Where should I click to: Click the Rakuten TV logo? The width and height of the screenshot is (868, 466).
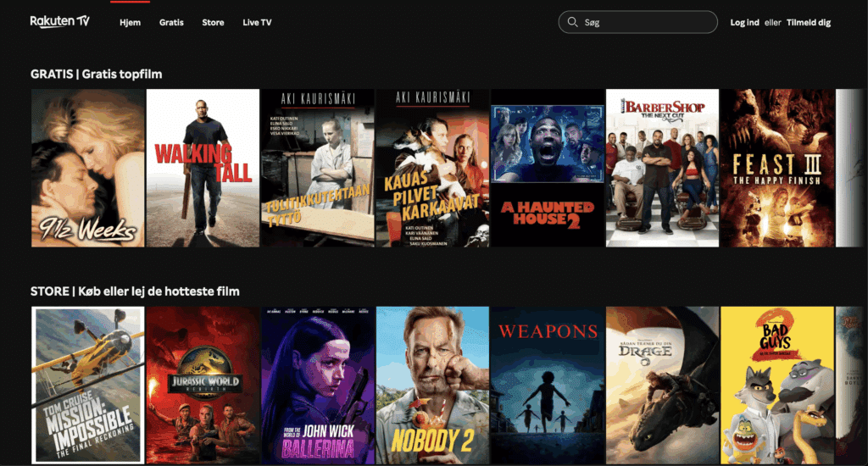click(59, 22)
